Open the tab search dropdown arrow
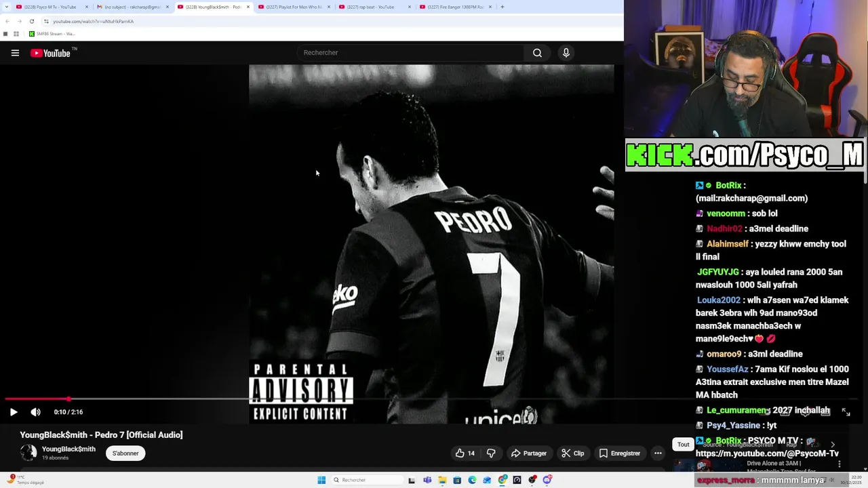The width and height of the screenshot is (868, 488). coord(6,7)
